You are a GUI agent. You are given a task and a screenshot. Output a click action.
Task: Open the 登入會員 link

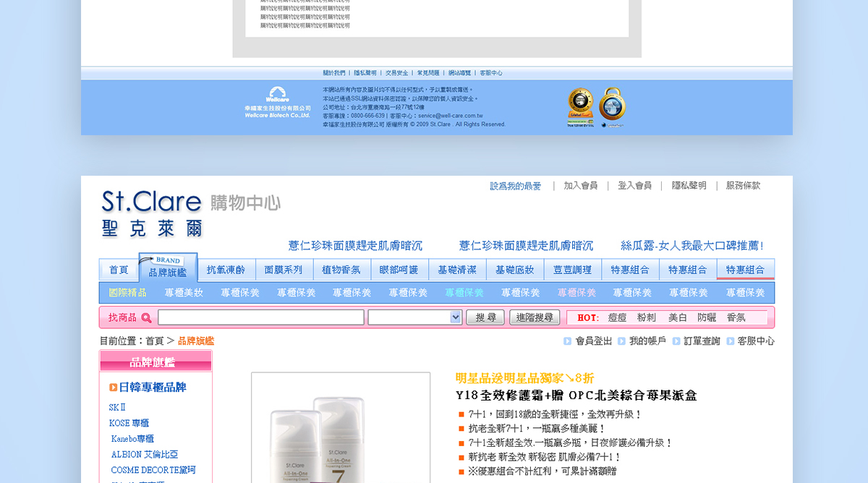pyautogui.click(x=634, y=186)
